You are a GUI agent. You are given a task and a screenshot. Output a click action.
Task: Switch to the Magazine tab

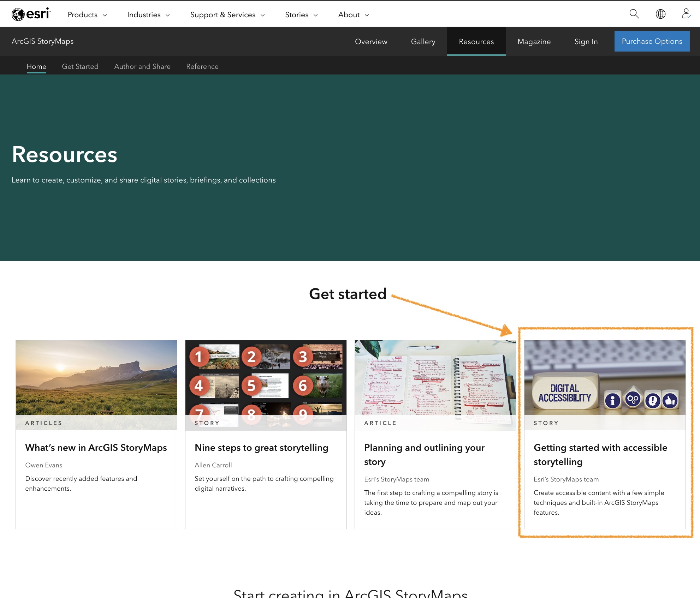[534, 41]
